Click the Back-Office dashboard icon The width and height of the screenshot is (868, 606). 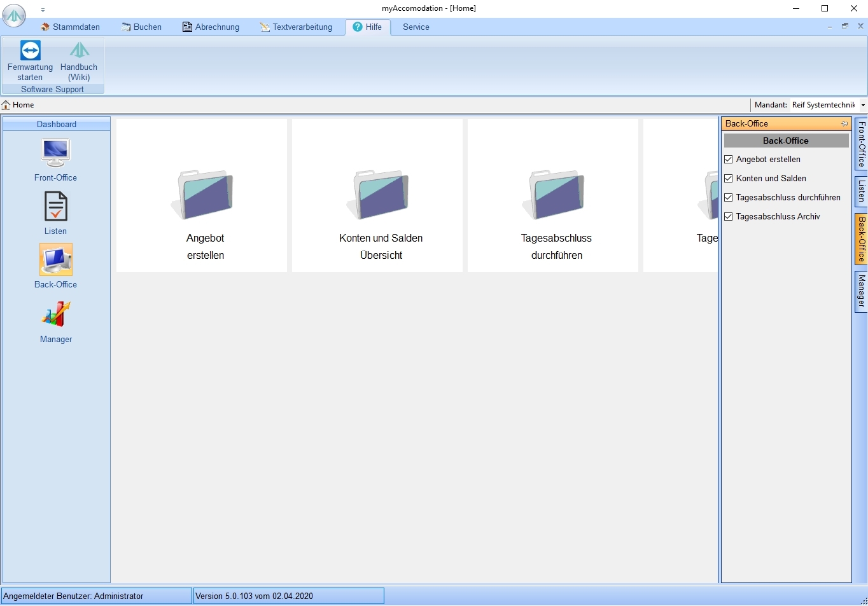[x=55, y=260]
